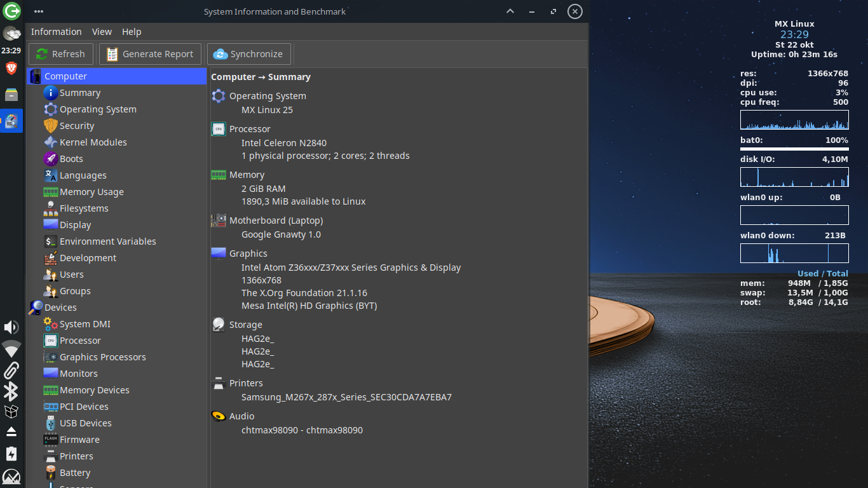Click the Samsung printer name text
This screenshot has width=868, height=488.
click(x=346, y=397)
